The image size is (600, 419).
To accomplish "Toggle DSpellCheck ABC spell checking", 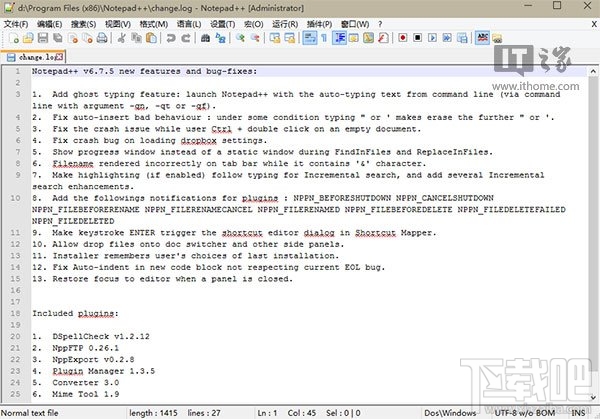I will [x=483, y=38].
